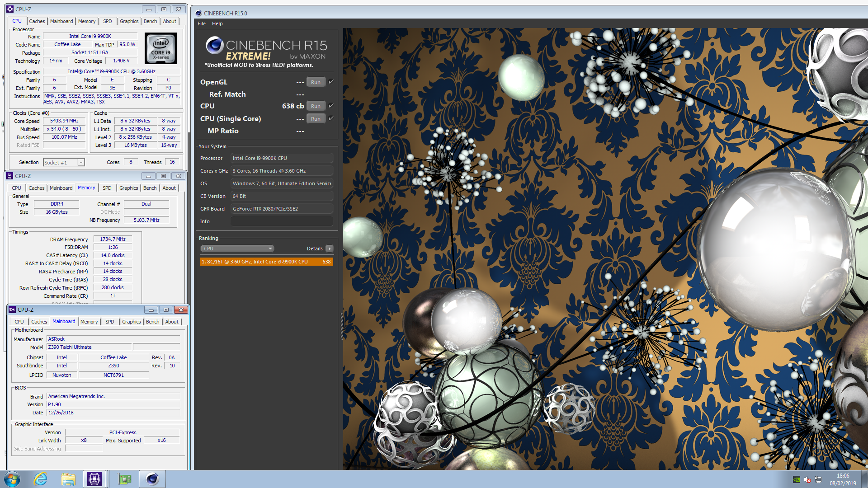Image resolution: width=868 pixels, height=488 pixels.
Task: Open the Ranking CPU dropdown
Action: coord(237,249)
